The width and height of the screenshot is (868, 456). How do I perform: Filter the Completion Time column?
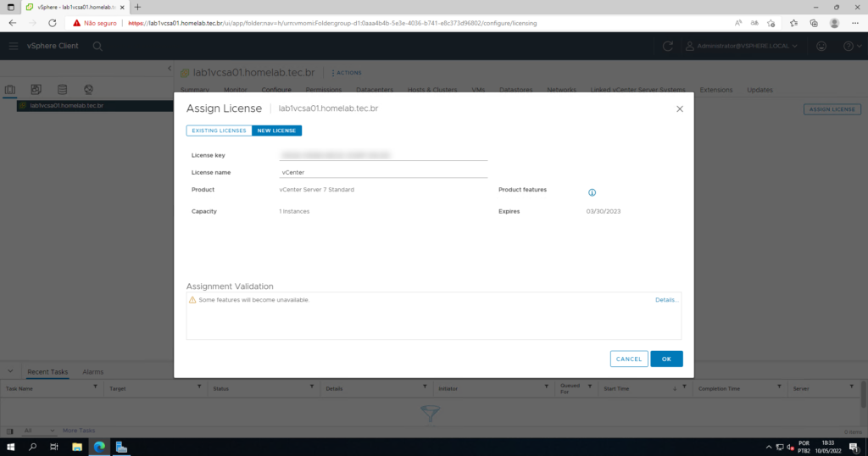(x=779, y=386)
